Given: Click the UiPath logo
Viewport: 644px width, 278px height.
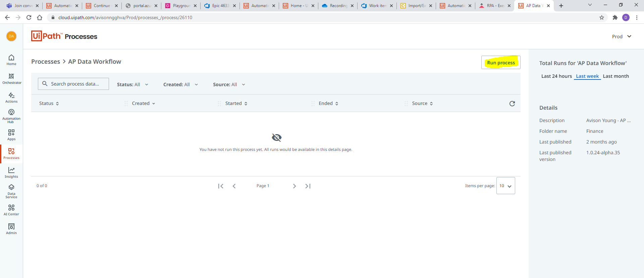Looking at the screenshot, I should coord(47,36).
